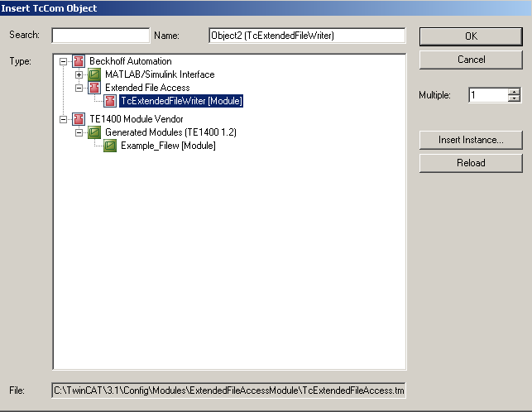The image size is (532, 412).
Task: Select TE1400 Module Vendor tree row
Action: click(x=136, y=119)
